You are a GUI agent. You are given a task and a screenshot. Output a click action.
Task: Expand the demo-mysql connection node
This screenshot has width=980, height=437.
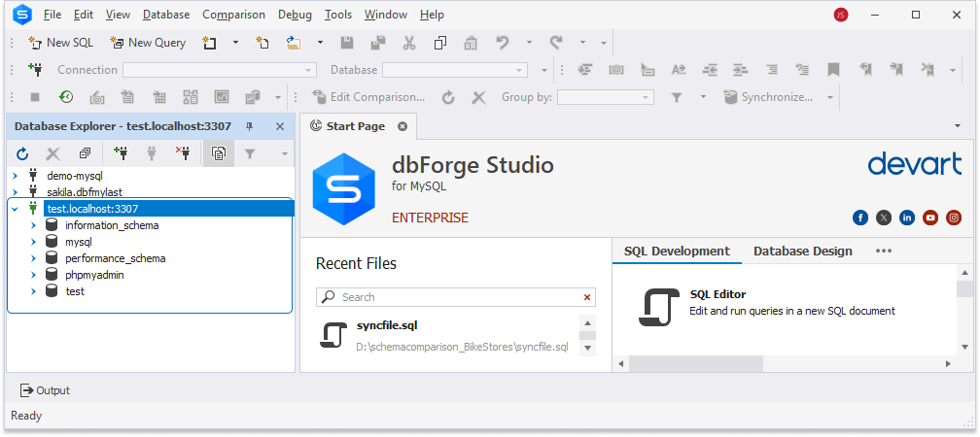15,176
